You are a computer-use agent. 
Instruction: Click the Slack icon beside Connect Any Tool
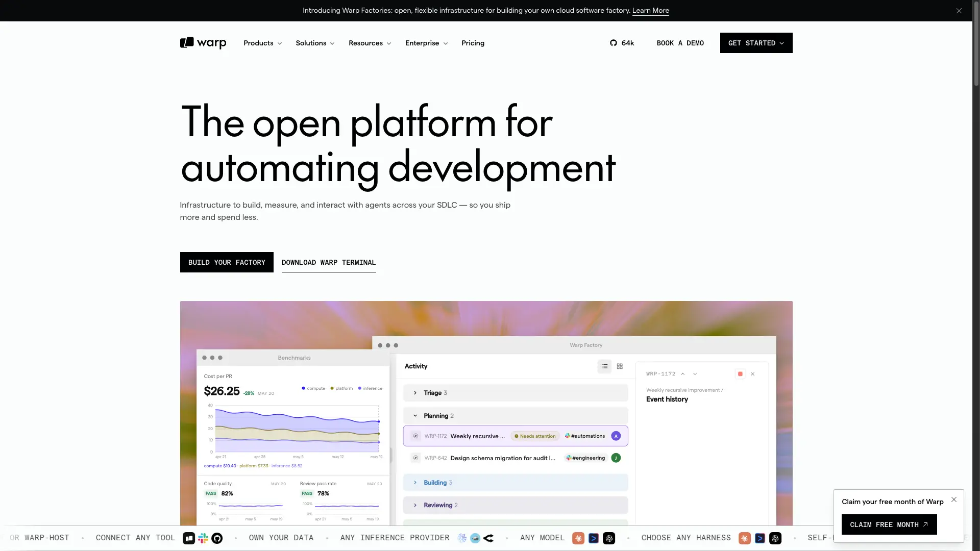203,538
